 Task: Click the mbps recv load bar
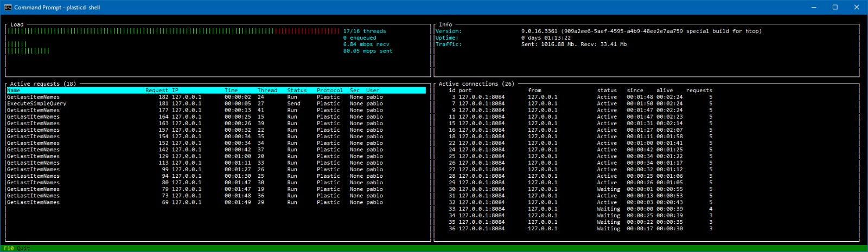[17, 44]
